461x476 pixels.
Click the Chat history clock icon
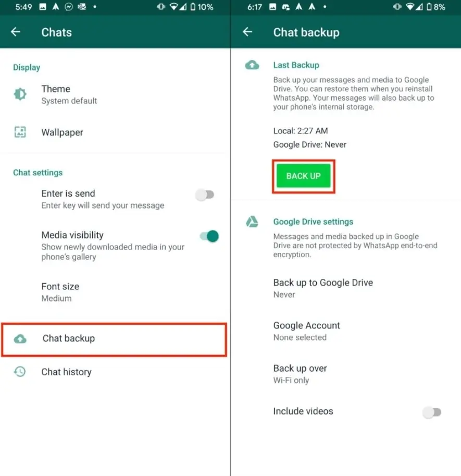point(20,372)
